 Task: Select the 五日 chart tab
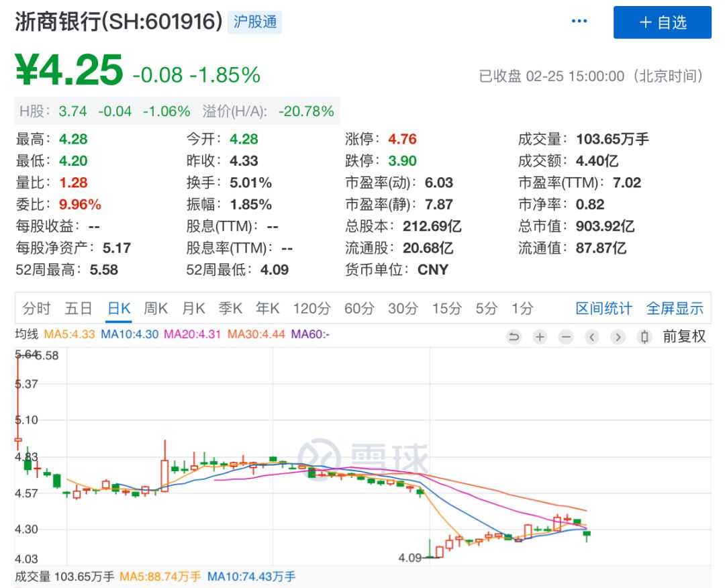(79, 308)
